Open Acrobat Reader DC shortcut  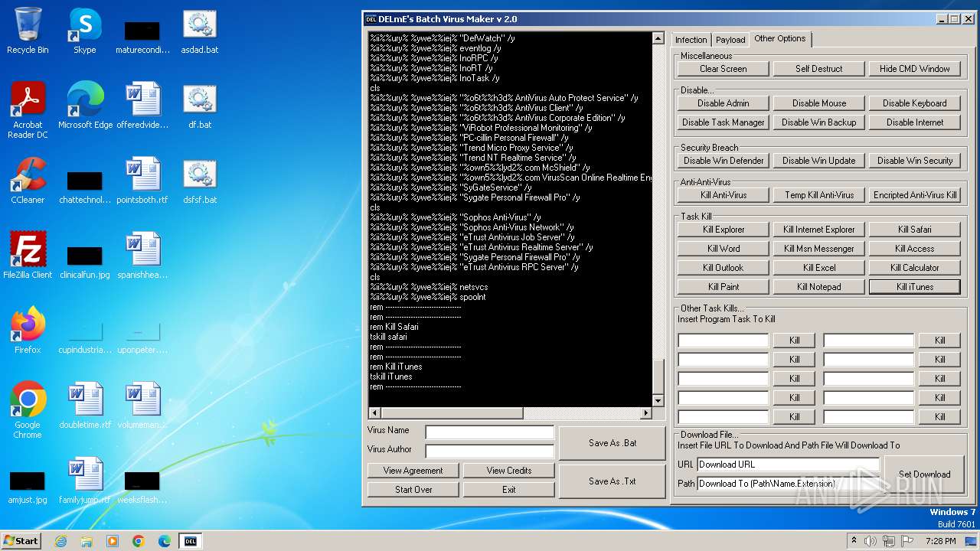tap(28, 110)
